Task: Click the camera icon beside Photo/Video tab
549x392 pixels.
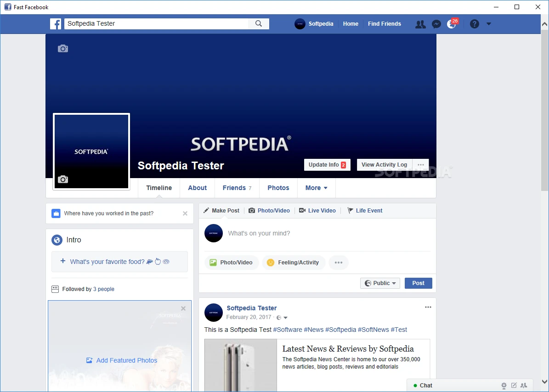Action: tap(252, 211)
